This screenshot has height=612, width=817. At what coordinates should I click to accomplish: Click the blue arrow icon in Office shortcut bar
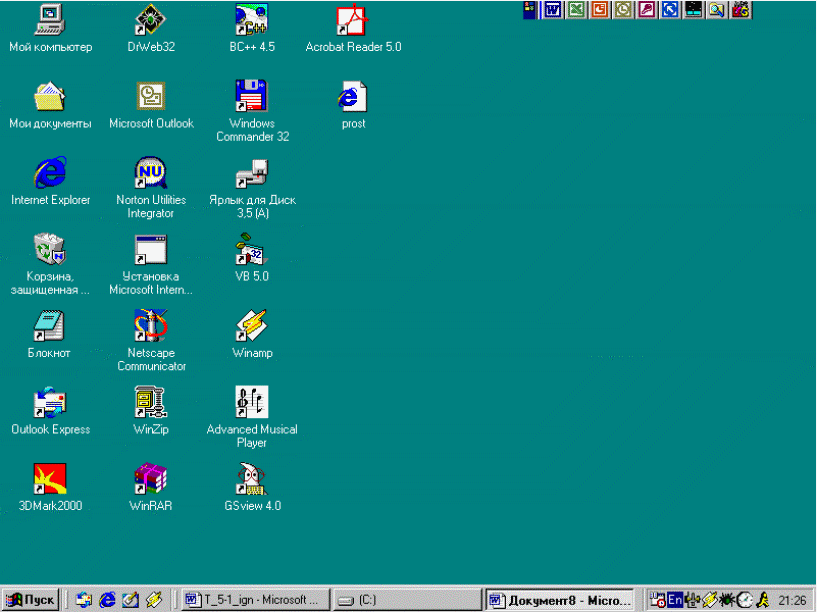pos(670,9)
